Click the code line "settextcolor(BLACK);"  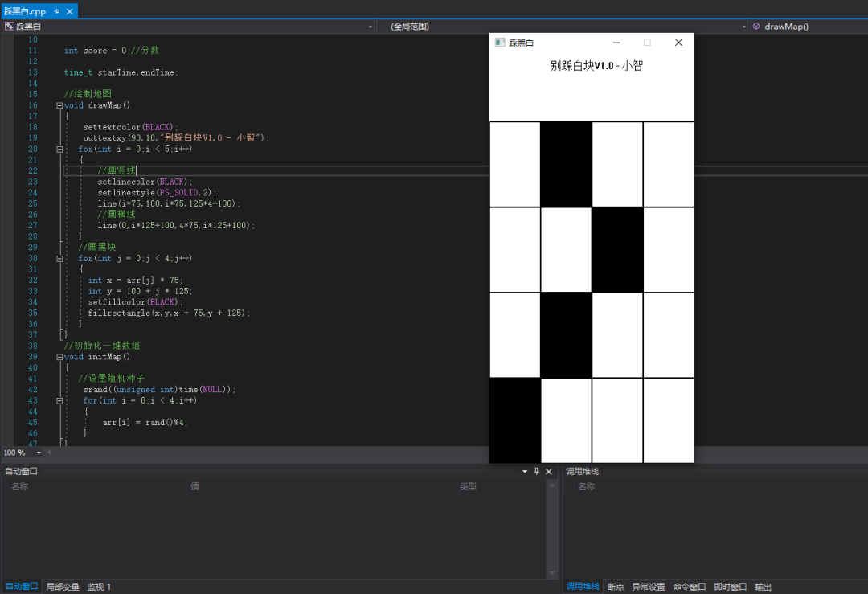tap(131, 127)
